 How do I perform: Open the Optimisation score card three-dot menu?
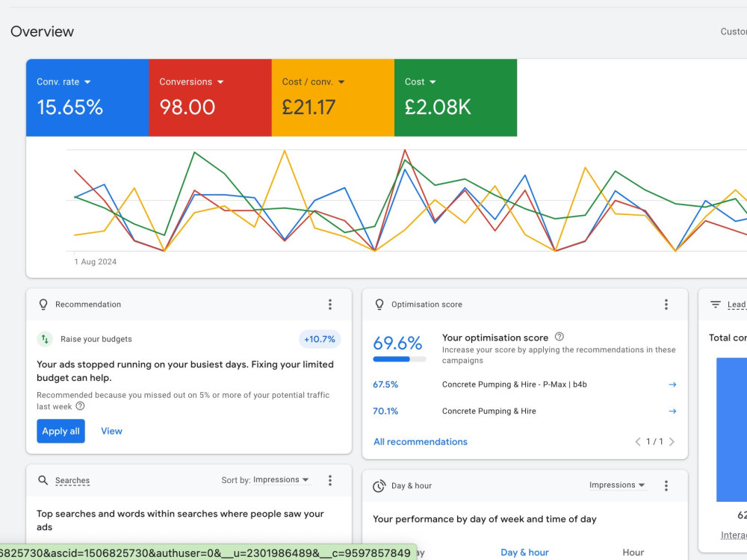click(x=666, y=305)
